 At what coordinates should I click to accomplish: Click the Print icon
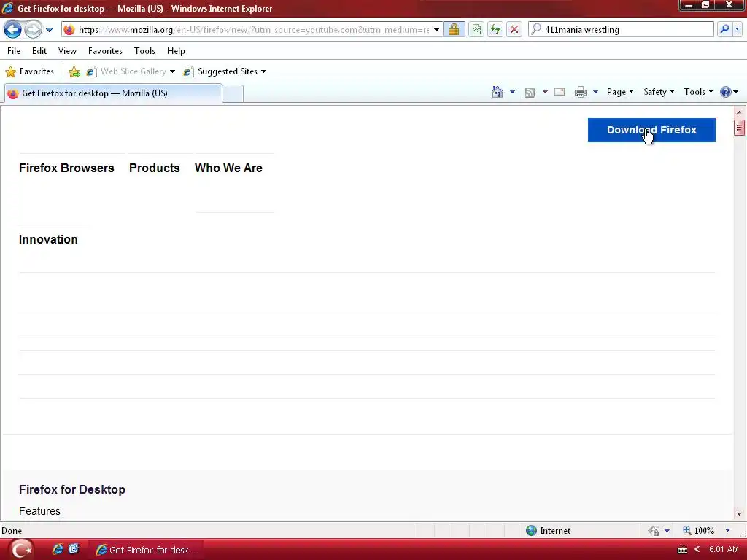click(580, 92)
